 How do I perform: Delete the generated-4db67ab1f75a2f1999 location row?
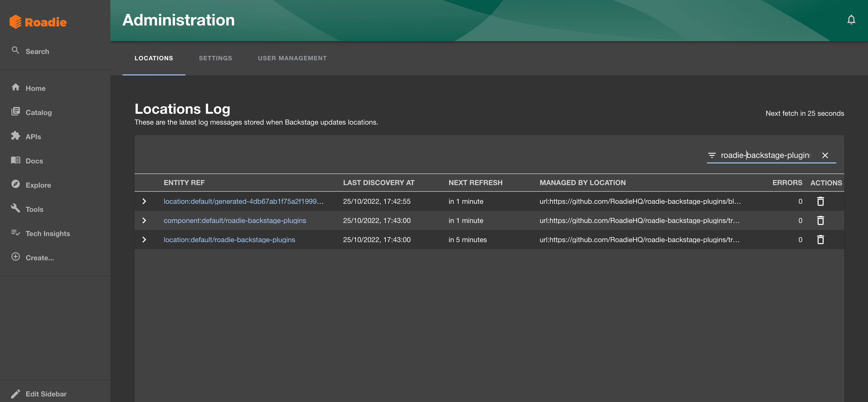tap(820, 201)
